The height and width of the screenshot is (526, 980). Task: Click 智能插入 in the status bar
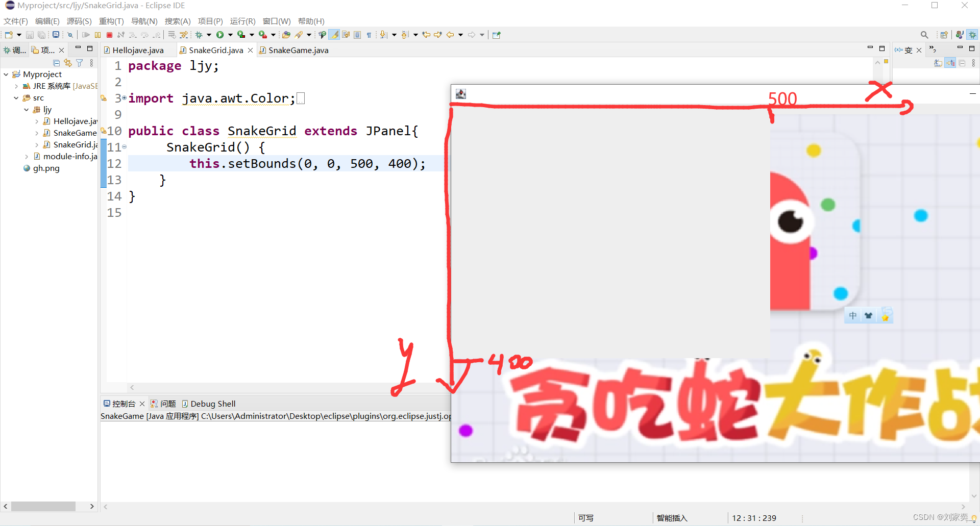tap(672, 517)
